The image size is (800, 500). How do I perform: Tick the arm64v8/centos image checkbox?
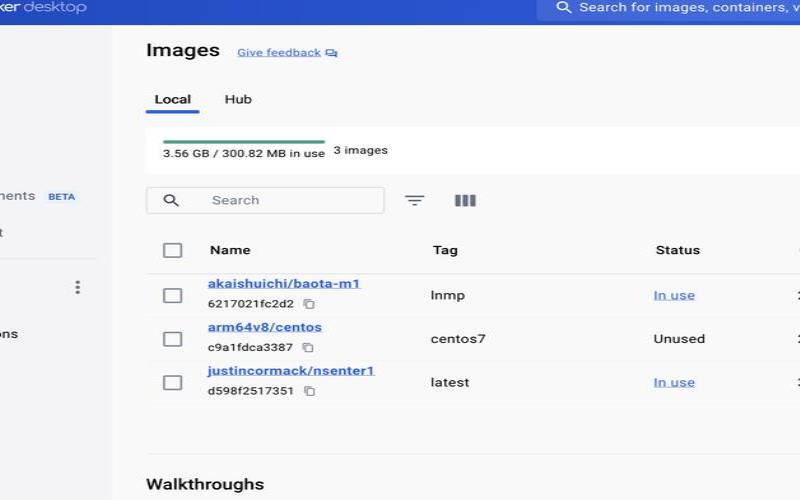172,339
